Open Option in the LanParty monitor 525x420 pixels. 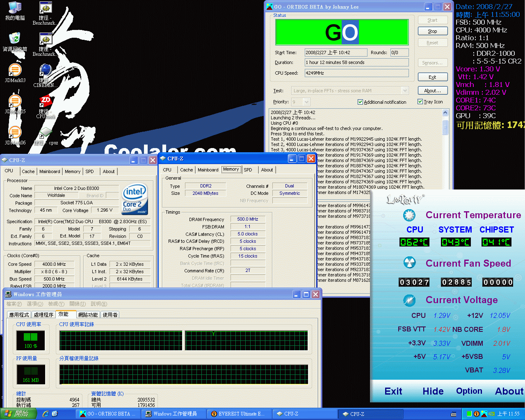pos(469,391)
